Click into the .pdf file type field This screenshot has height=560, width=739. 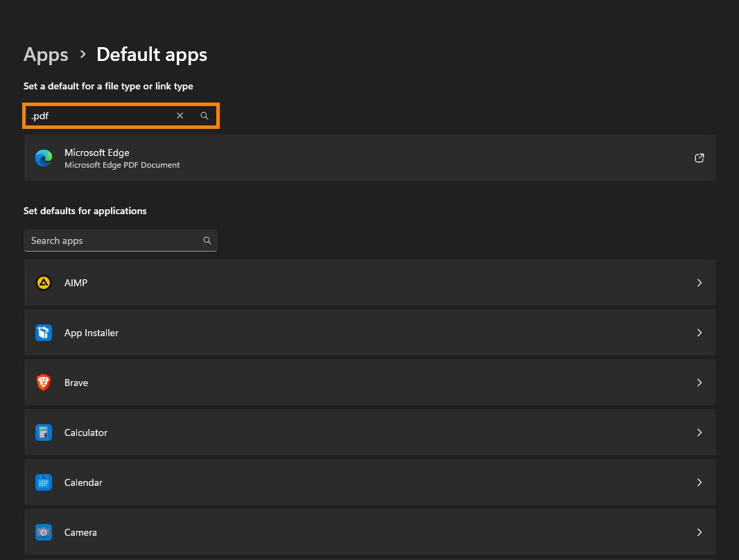pos(121,116)
